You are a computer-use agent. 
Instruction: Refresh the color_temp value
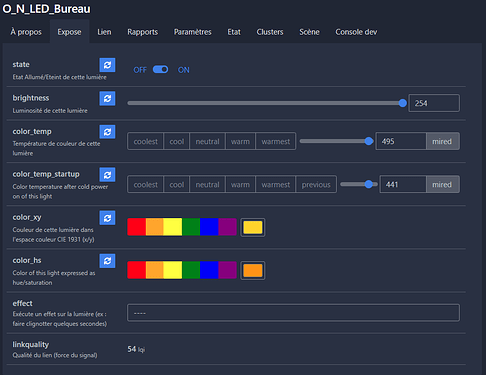click(107, 132)
